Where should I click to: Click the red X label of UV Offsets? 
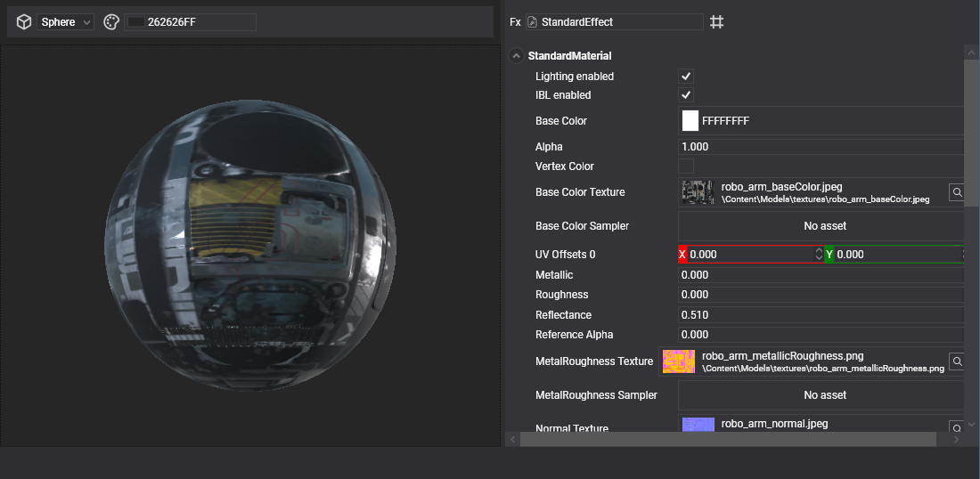click(683, 255)
